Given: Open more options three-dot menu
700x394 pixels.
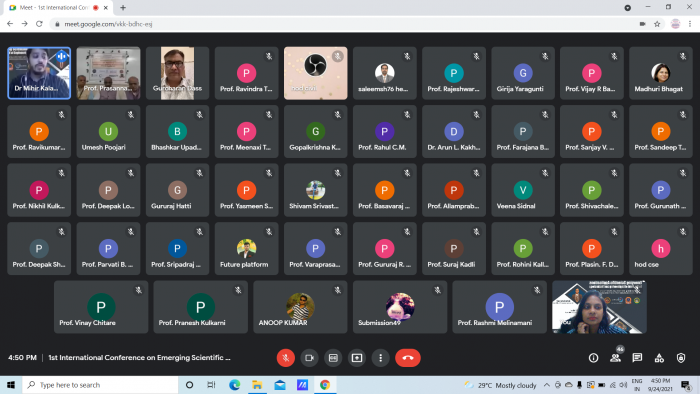Looking at the screenshot, I should [x=380, y=358].
